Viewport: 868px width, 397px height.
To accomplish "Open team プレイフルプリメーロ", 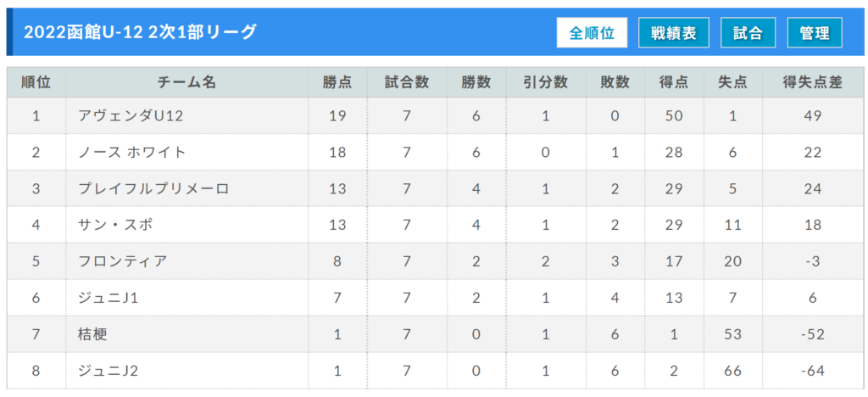I will click(154, 189).
